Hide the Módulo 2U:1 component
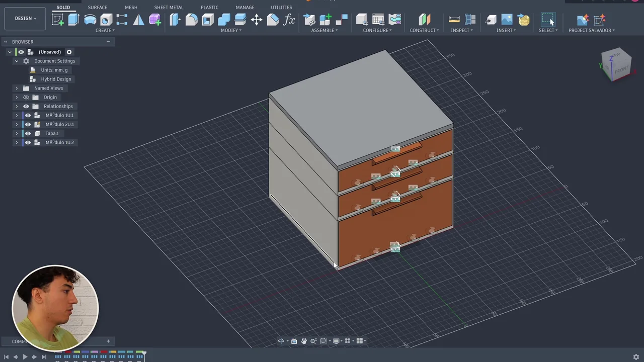The image size is (644, 362). point(28,124)
